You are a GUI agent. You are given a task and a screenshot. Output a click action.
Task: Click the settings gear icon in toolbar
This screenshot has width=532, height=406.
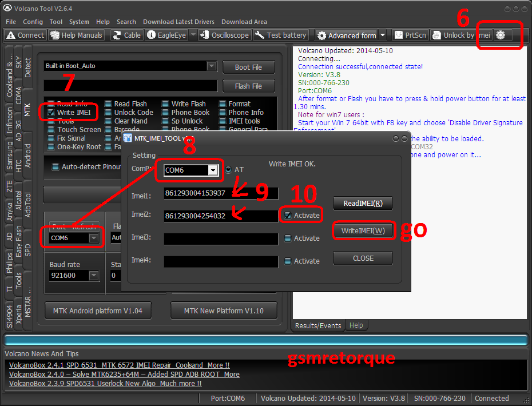click(501, 35)
